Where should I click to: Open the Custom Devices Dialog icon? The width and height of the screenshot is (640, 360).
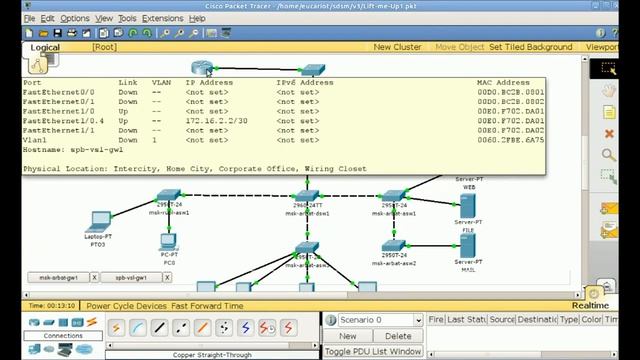tap(226, 33)
